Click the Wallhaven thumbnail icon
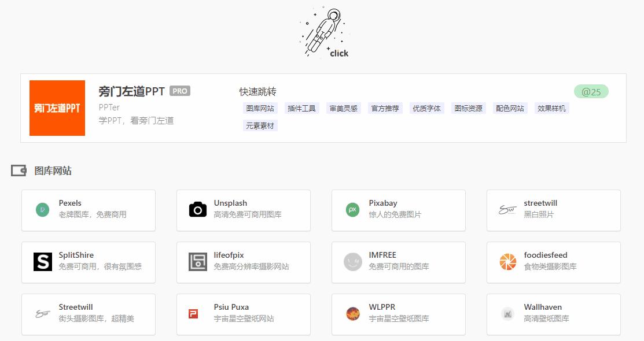Viewport: 644px width, 341px height. click(507, 314)
